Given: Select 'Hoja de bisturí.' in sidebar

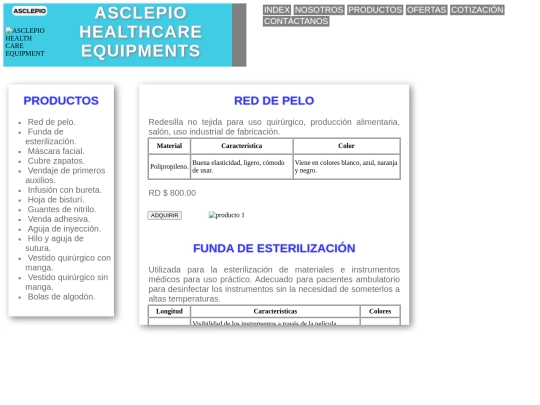Looking at the screenshot, I should [56, 200].
